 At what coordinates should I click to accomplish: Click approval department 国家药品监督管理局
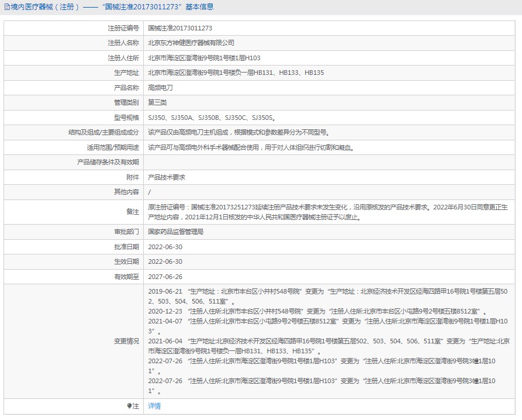[x=176, y=232]
